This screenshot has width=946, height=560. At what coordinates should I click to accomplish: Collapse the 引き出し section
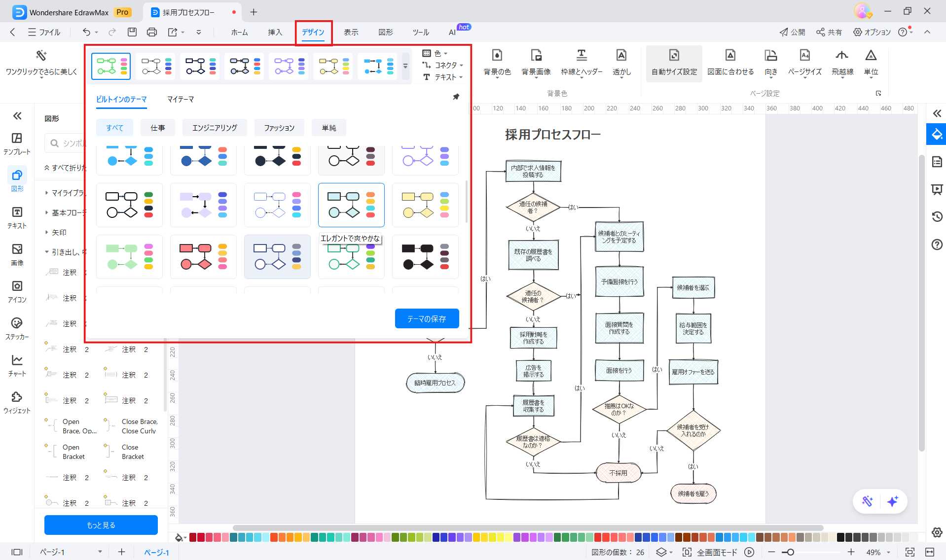(x=46, y=252)
